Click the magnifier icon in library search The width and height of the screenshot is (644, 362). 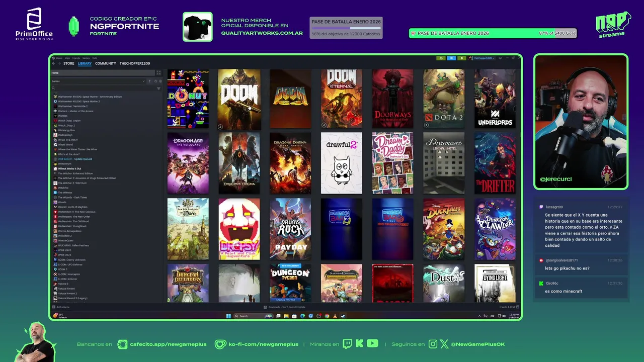[53, 88]
